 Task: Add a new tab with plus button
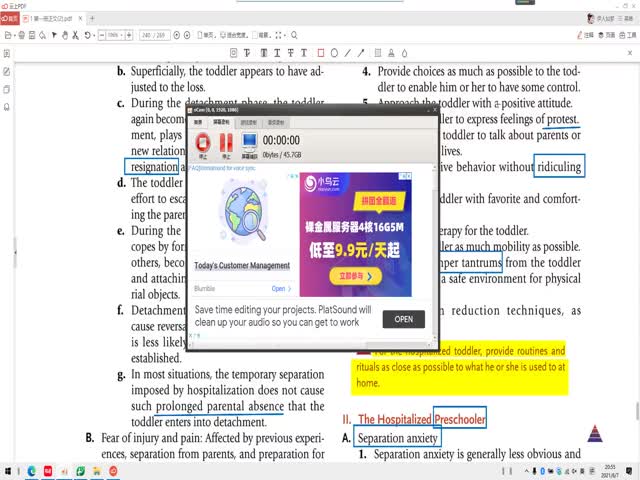click(x=92, y=18)
